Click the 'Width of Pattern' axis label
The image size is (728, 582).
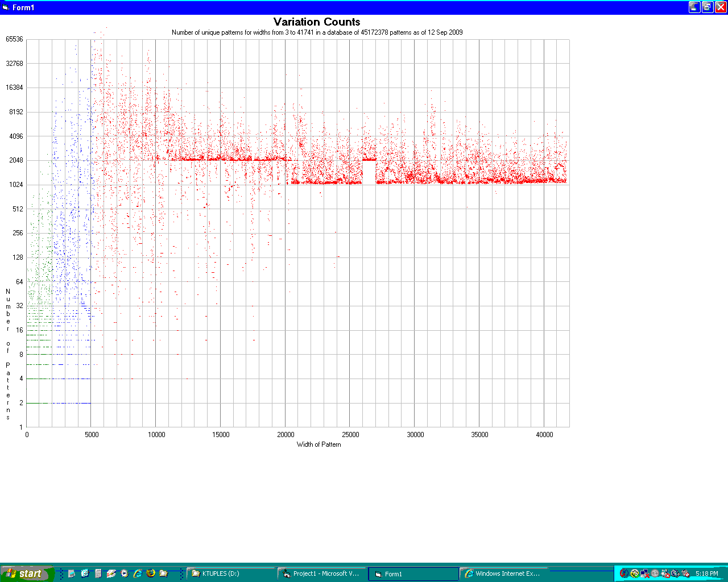pyautogui.click(x=318, y=444)
